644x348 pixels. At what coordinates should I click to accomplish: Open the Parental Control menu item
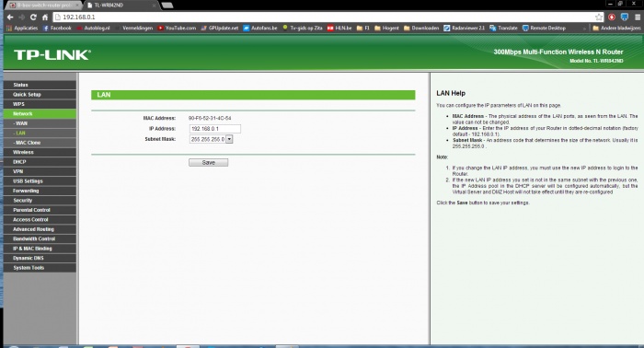[40, 210]
